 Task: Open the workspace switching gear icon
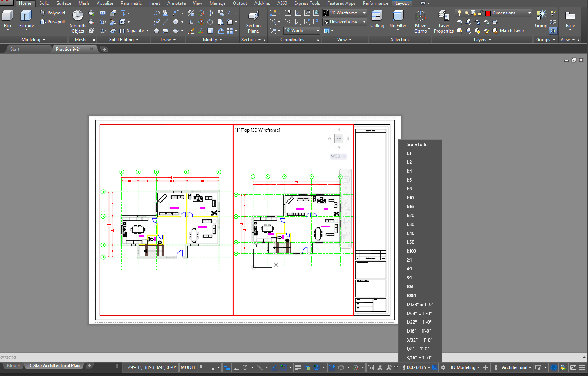tap(443, 367)
